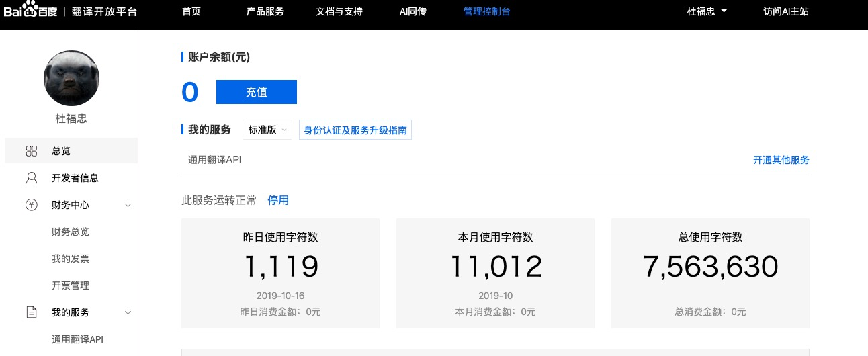
Task: Open 产品服务 in the top navigation
Action: 265,11
